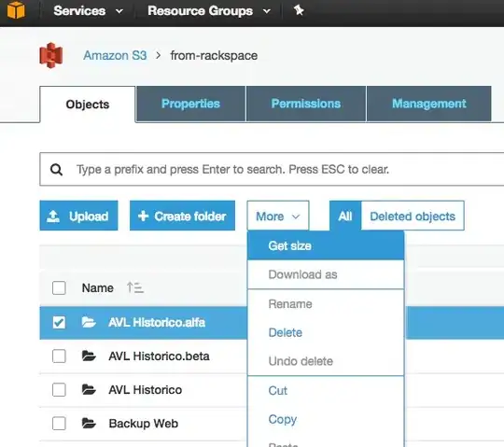Image resolution: width=504 pixels, height=447 pixels.
Task: Click the Upload button
Action: pos(78,216)
